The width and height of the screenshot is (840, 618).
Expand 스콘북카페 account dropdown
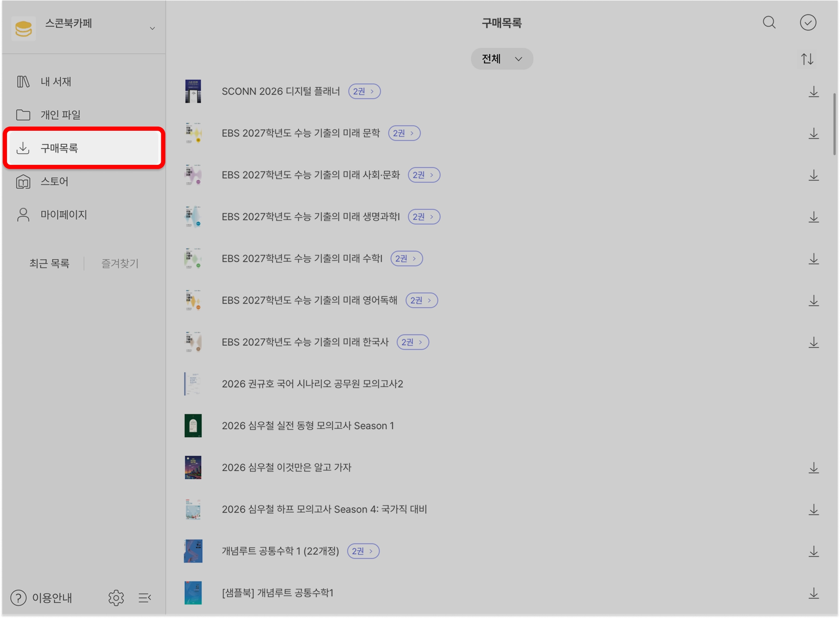click(152, 28)
